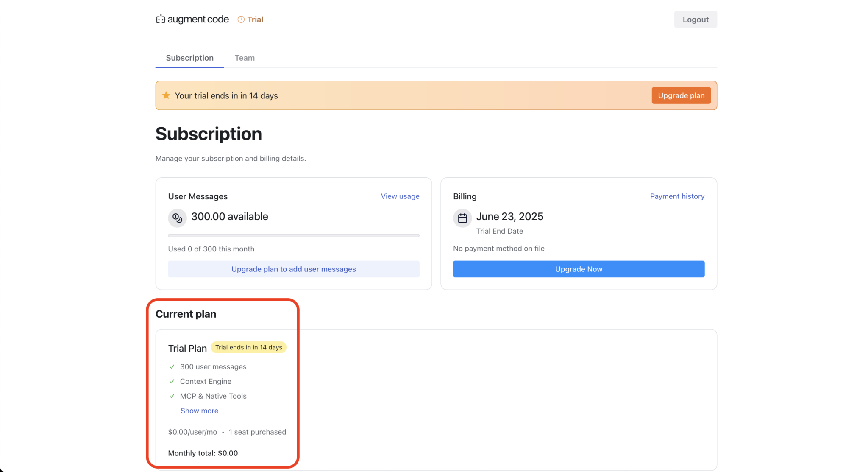868x472 pixels.
Task: Click the Logout button
Action: [x=695, y=19]
